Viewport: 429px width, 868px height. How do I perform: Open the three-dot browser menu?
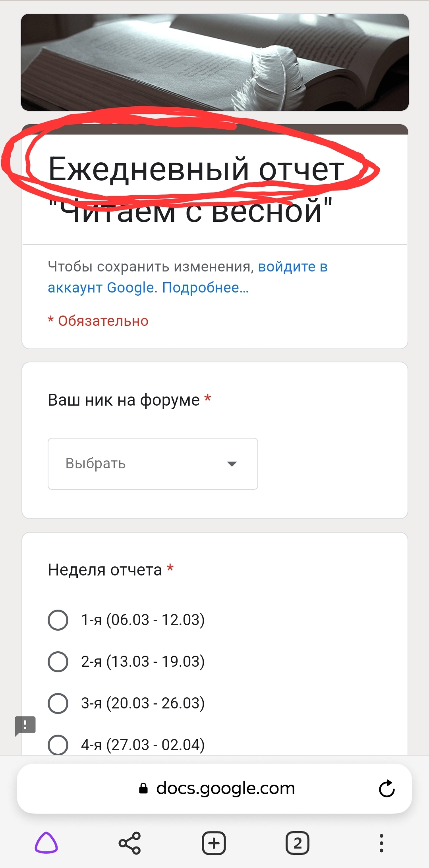381,843
